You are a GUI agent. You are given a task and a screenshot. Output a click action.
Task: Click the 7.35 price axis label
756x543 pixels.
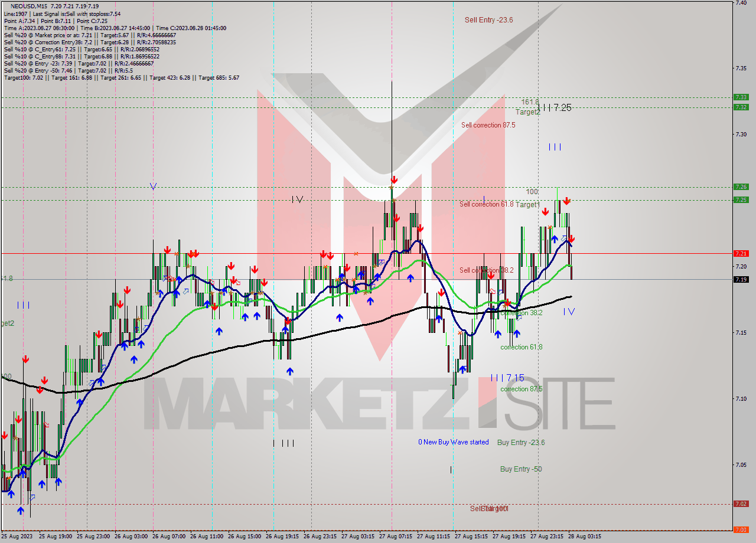[741, 68]
